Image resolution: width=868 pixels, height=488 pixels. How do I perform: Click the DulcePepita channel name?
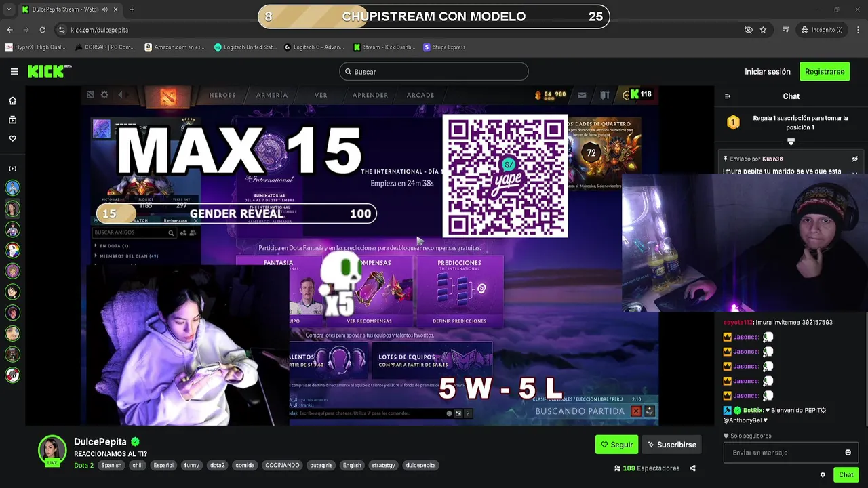(100, 442)
